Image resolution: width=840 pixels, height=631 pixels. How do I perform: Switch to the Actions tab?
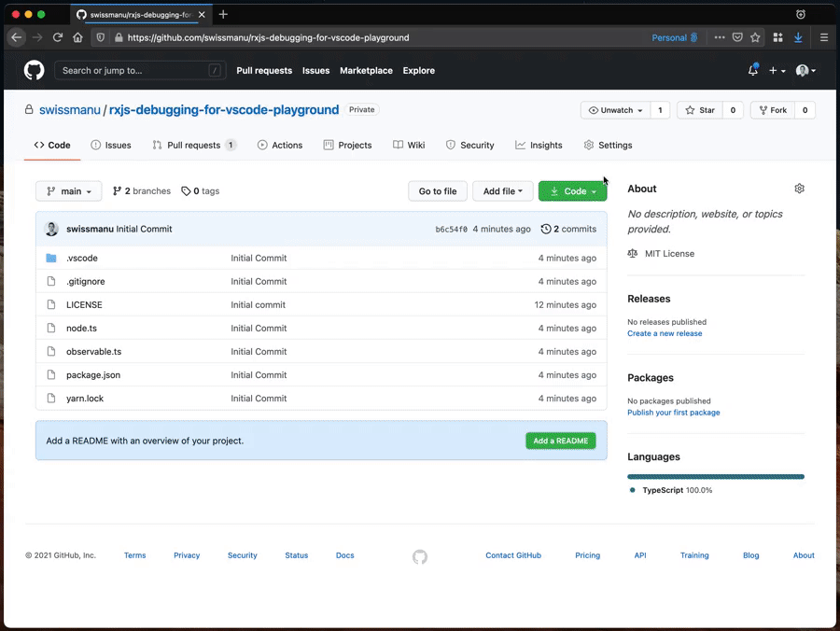click(x=280, y=146)
